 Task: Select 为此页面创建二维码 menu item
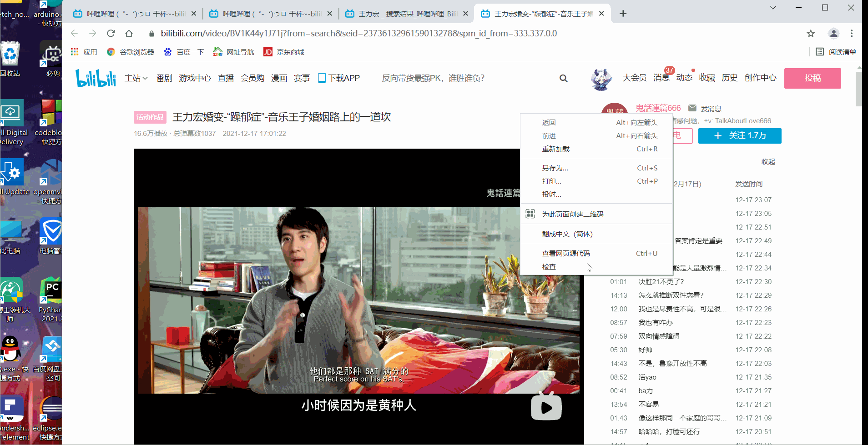point(596,214)
